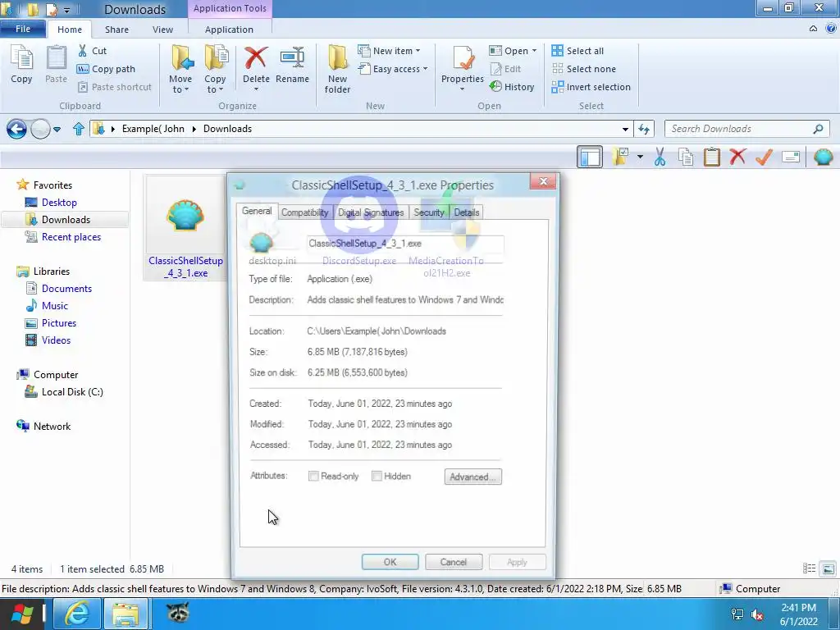Click the scissors icon in Classic Shell toolbar
This screenshot has width=840, height=630.
point(660,157)
